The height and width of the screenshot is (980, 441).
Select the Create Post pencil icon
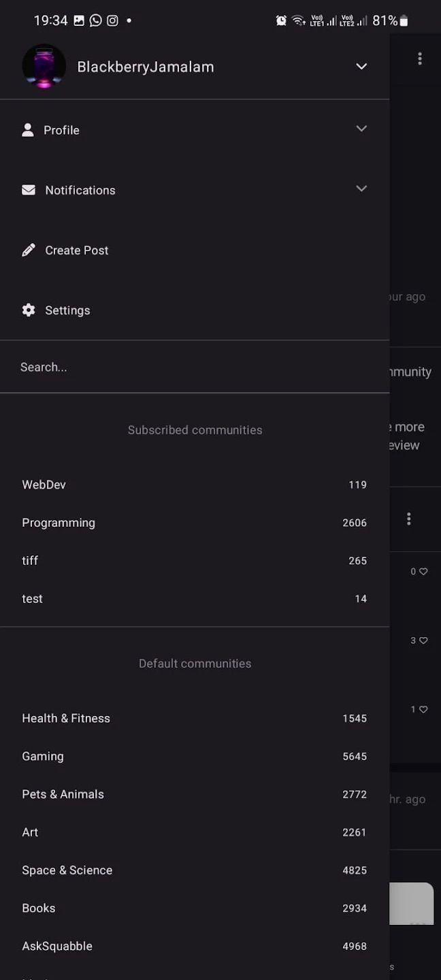(x=28, y=250)
